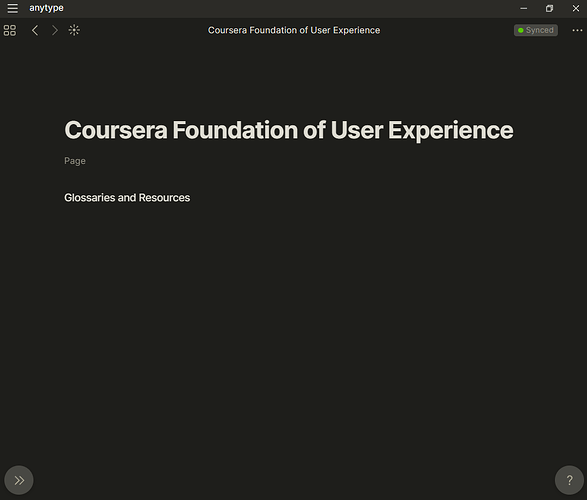Open the hamburger application menu

coord(12,8)
